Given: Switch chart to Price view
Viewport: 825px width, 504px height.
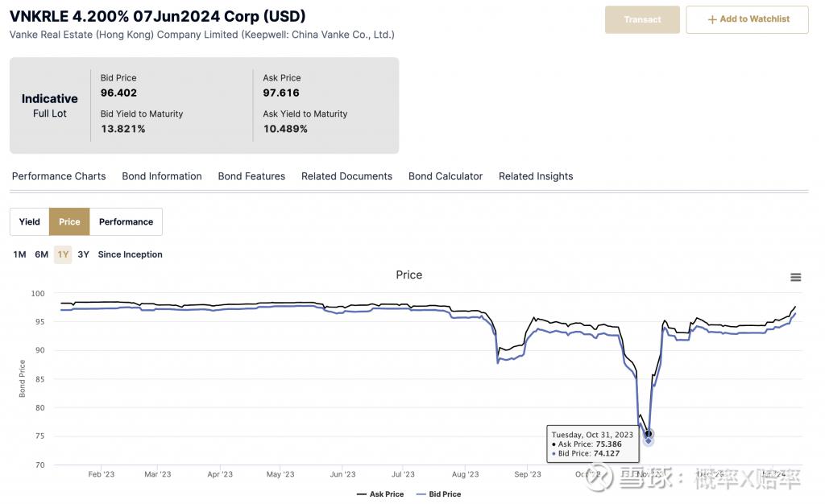Looking at the screenshot, I should click(x=69, y=222).
